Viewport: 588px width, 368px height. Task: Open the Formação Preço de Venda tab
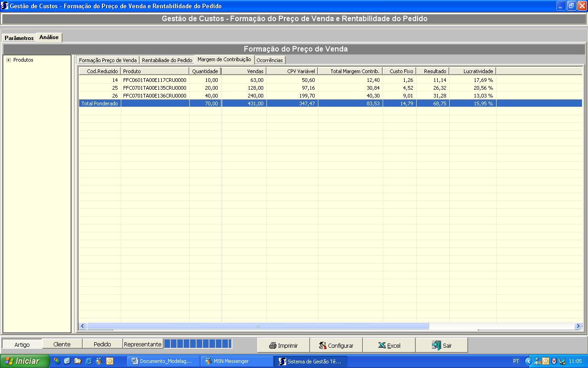(108, 60)
